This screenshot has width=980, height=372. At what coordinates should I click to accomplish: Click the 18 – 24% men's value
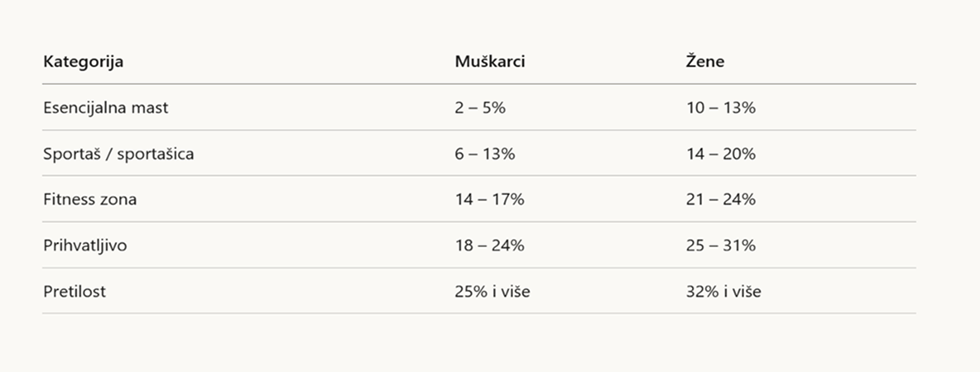tap(490, 246)
